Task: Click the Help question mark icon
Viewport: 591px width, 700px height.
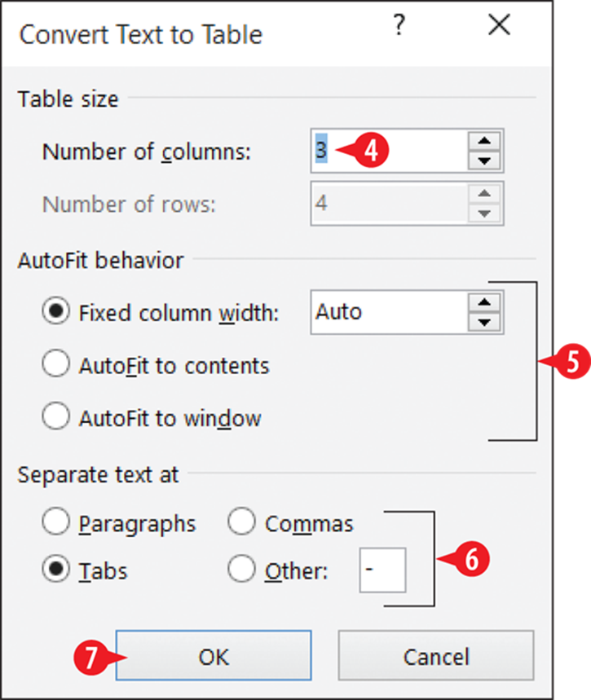Action: tap(399, 24)
